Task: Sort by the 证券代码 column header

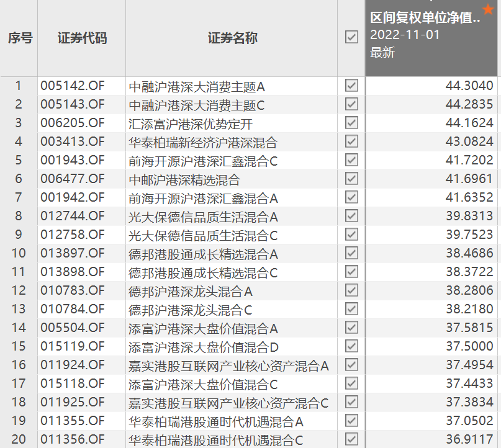Action: click(82, 38)
